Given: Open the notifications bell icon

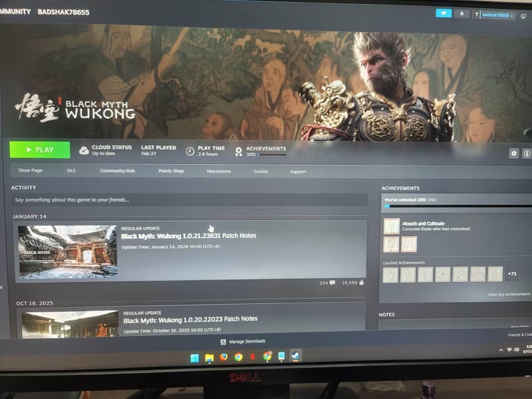Looking at the screenshot, I should (462, 14).
